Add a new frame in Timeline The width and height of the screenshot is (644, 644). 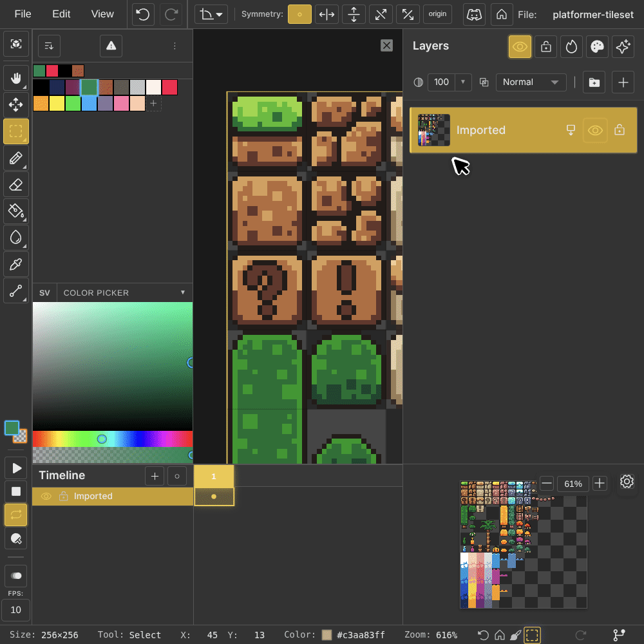(x=155, y=476)
